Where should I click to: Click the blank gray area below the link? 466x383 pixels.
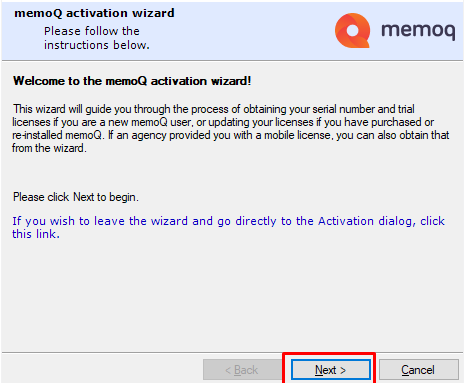[x=232, y=293]
